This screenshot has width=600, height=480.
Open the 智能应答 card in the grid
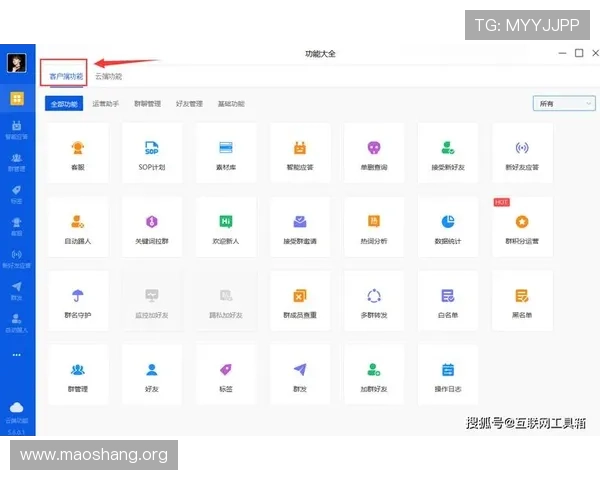point(300,153)
